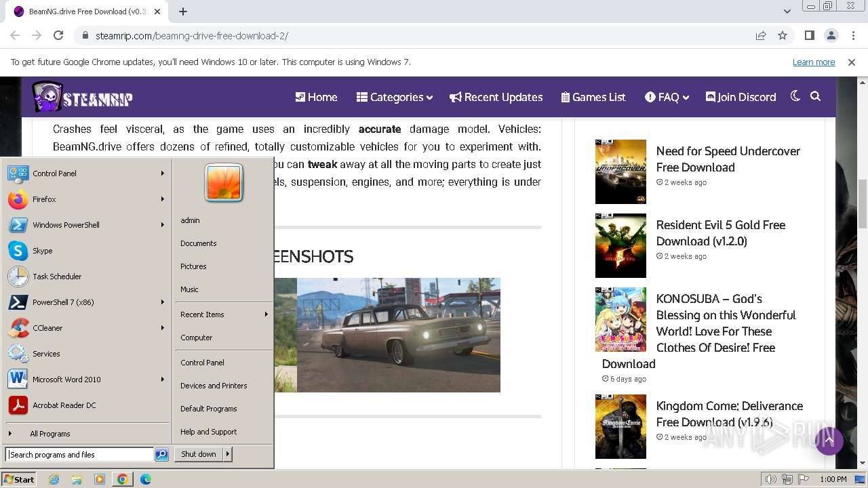
Task: Go to Home in site navigation
Action: click(316, 97)
